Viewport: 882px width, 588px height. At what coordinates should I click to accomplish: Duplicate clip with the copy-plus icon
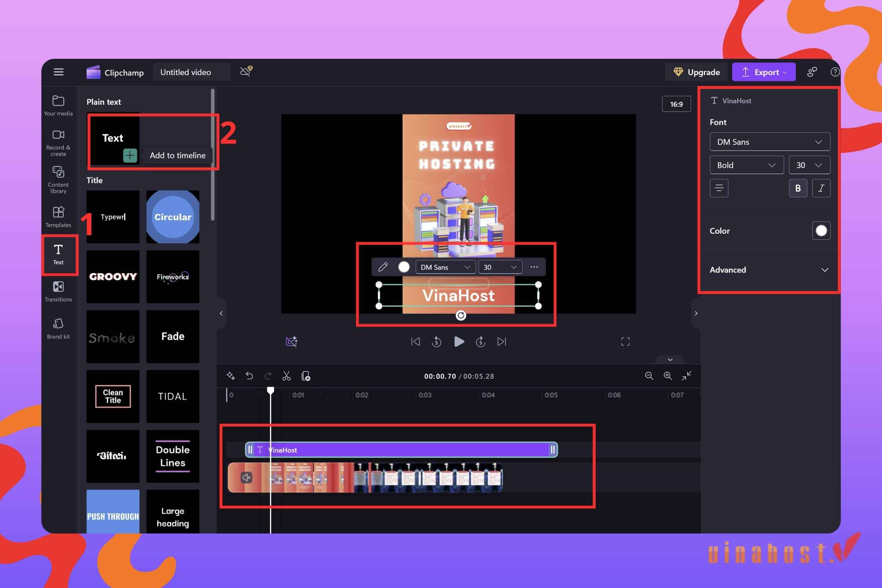tap(306, 376)
